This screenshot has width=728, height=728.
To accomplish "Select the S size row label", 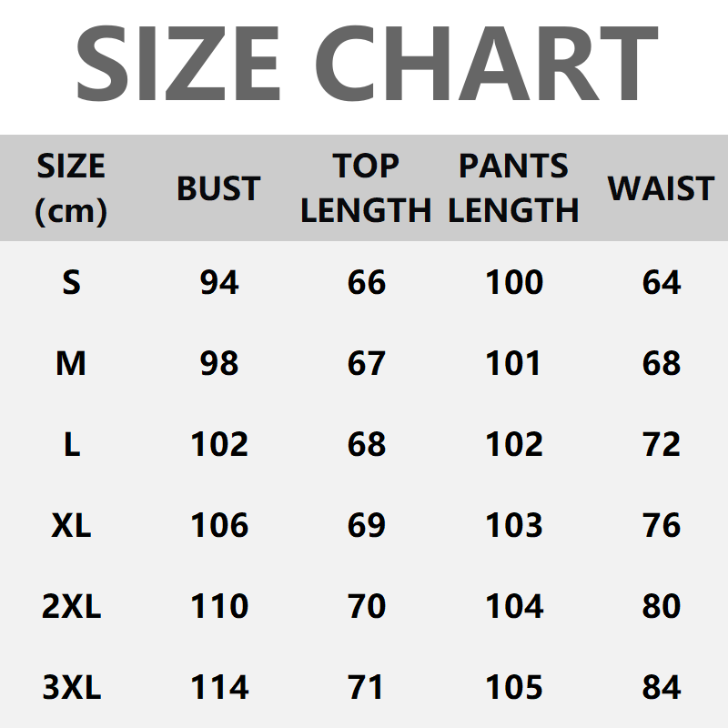I will coord(71,283).
